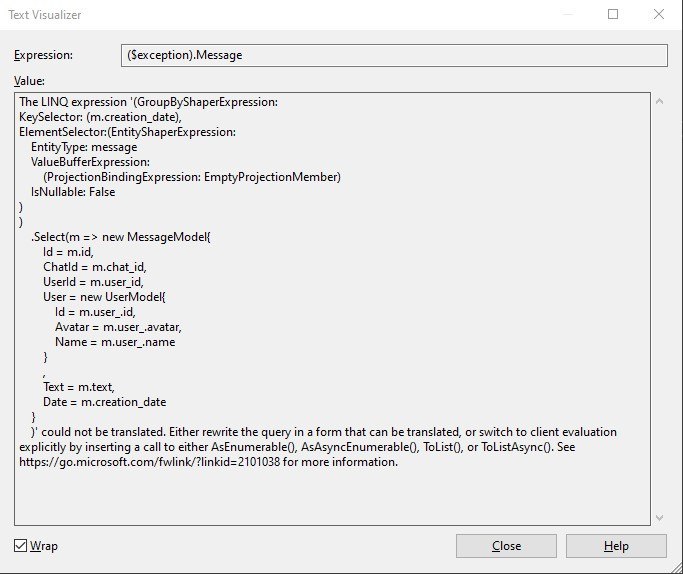Viewport: 683px width, 574px height.
Task: Close the Text Visualizer dialog with Close button
Action: click(x=506, y=546)
